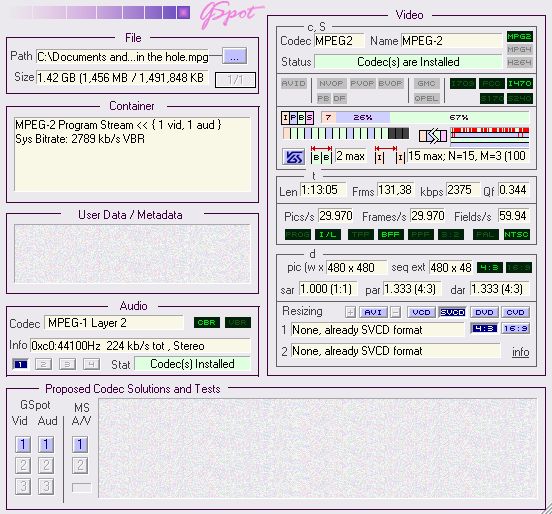Click the TFF field order indicator
Viewport: 552px width, 514px height.
[360, 234]
